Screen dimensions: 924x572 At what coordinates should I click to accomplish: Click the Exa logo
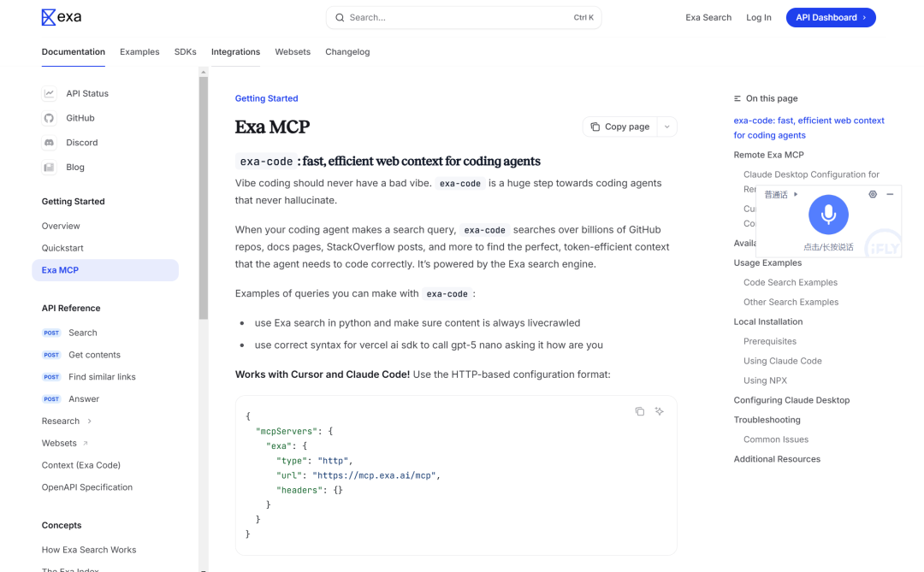click(62, 17)
